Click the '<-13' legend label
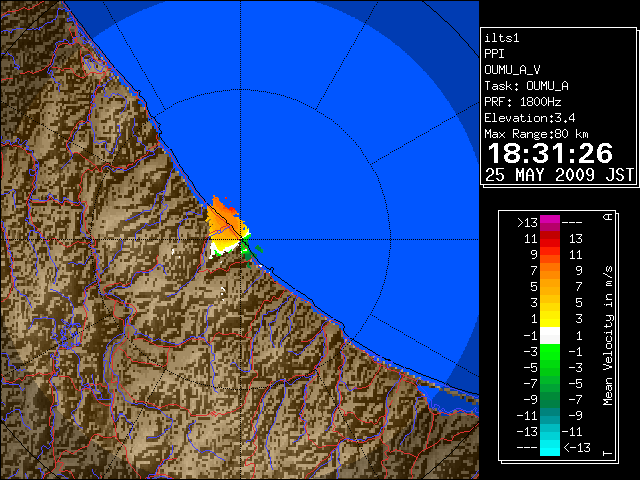The height and width of the screenshot is (480, 640). (x=577, y=447)
